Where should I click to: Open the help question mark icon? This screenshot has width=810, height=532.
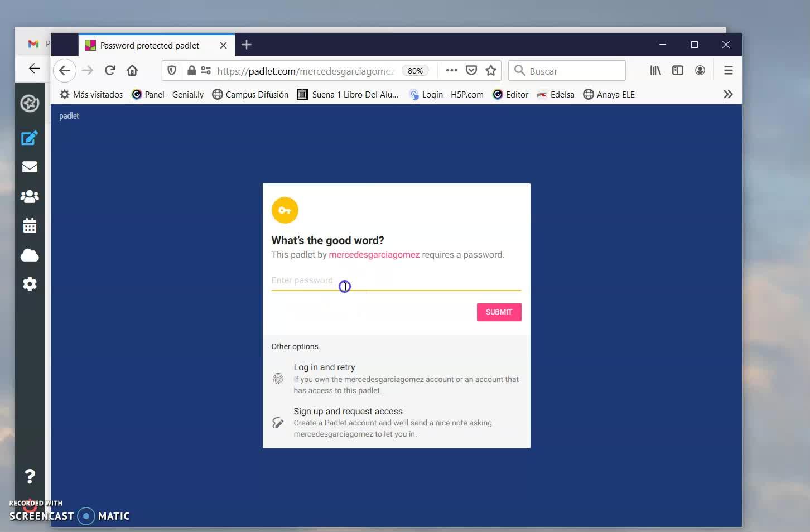tap(30, 476)
